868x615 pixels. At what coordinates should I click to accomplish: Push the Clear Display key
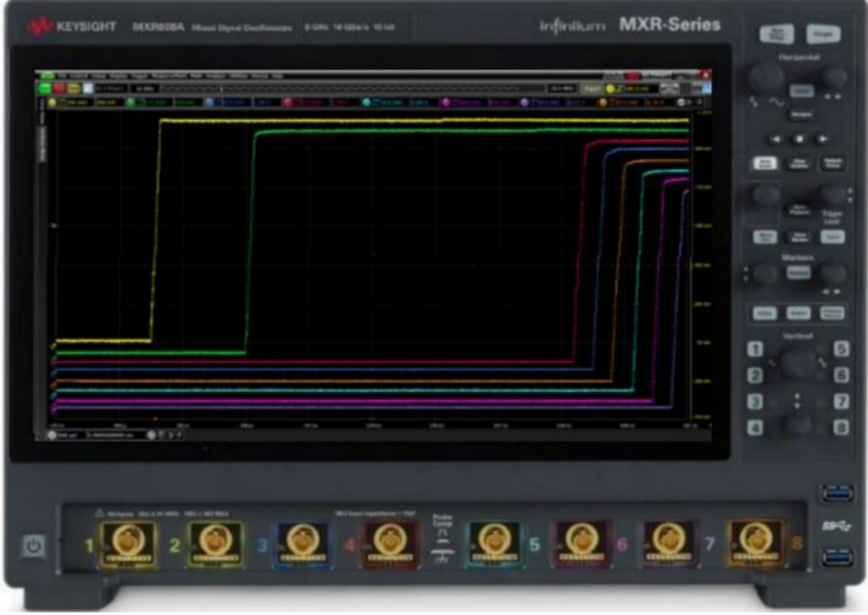(x=800, y=163)
